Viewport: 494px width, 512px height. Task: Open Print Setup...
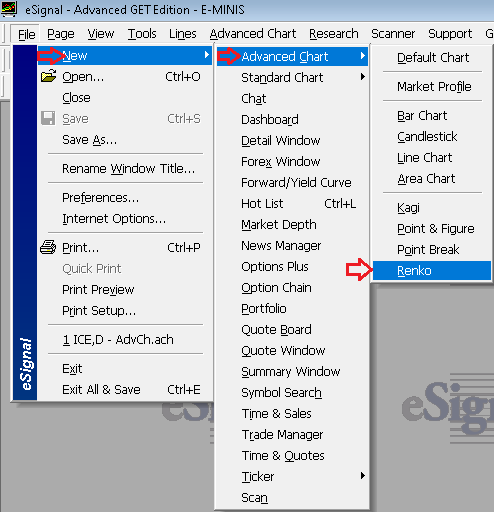[x=125, y=311]
